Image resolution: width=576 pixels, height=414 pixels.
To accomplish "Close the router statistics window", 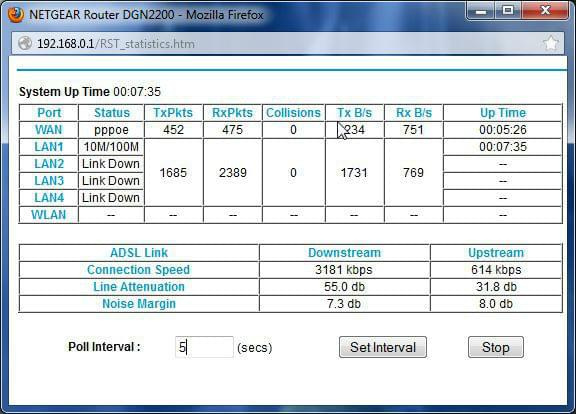I will pyautogui.click(x=546, y=10).
